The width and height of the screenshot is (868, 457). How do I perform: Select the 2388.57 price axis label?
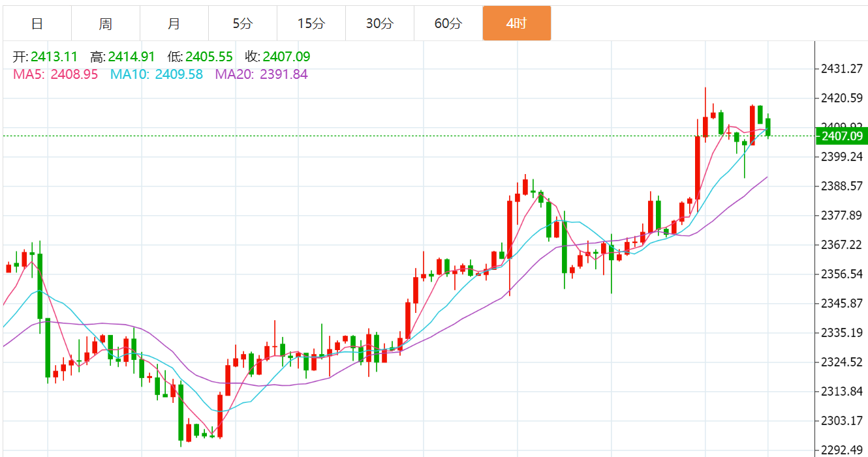[x=842, y=186]
